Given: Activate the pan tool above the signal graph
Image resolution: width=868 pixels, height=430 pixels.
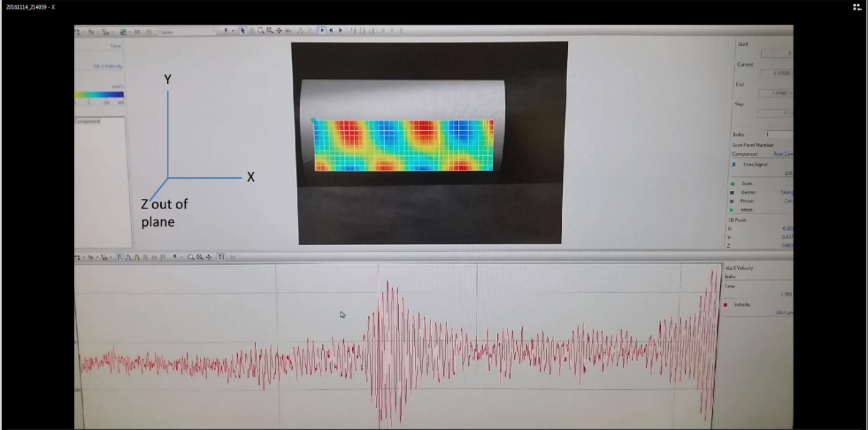Looking at the screenshot, I should 209,257.
